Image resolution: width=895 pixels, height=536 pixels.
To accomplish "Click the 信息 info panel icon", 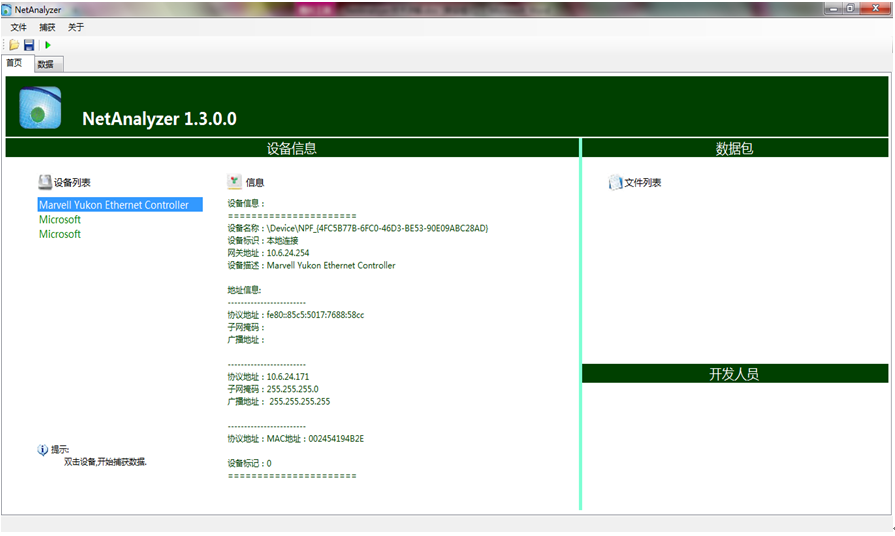I will tap(234, 182).
